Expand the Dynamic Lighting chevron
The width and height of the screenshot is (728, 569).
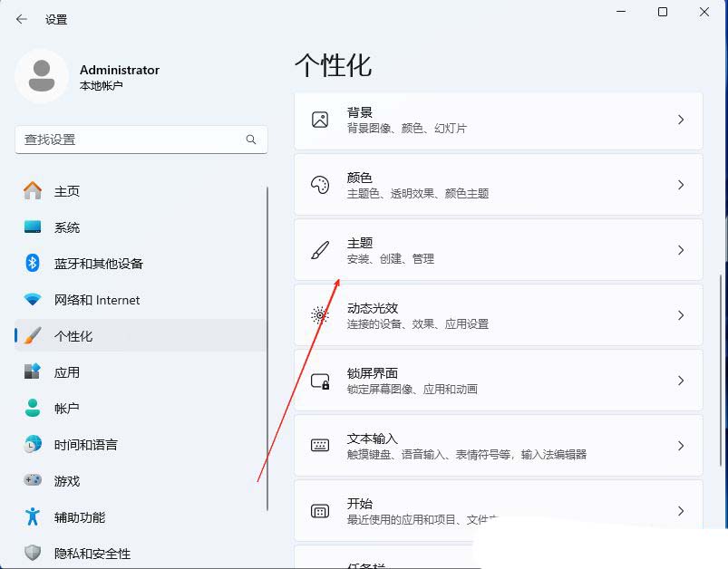[681, 315]
